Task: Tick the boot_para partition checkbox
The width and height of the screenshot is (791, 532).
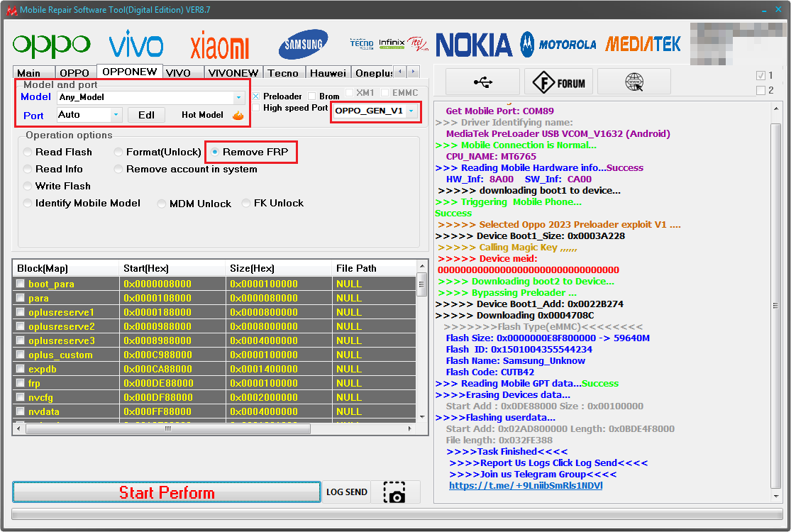Action: 20,284
